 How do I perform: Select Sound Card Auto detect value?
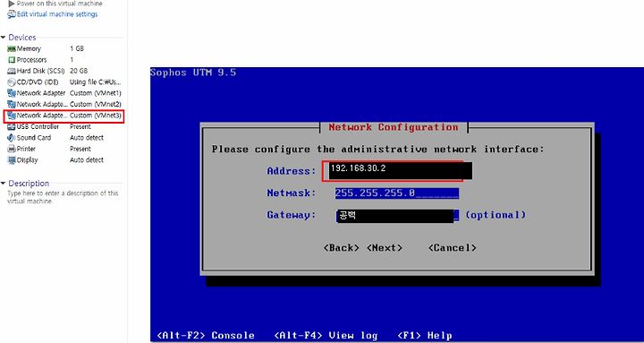coord(87,138)
